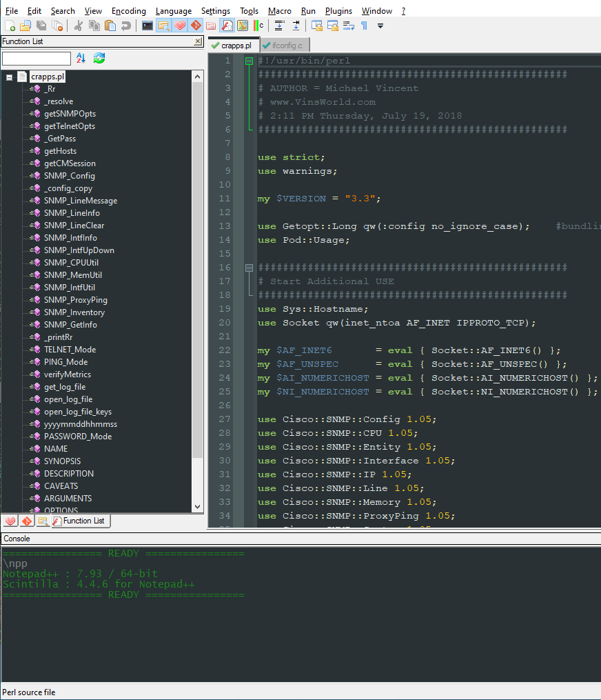Select the SNMP_ProxyPing function entry
Screen dimensions: 601x700
pos(75,300)
